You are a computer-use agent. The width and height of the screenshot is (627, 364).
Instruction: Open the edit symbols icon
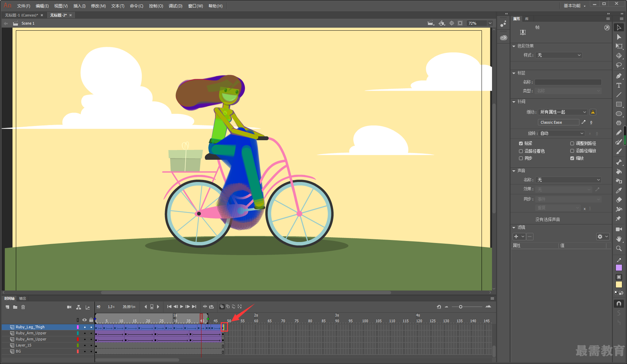tap(442, 23)
